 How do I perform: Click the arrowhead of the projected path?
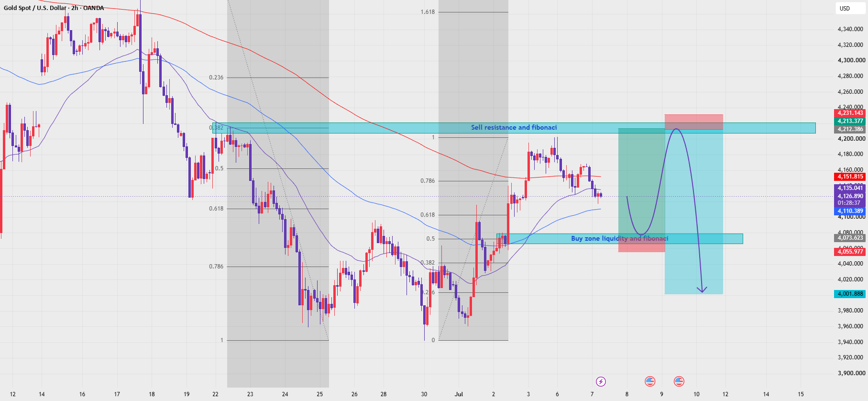pyautogui.click(x=702, y=289)
